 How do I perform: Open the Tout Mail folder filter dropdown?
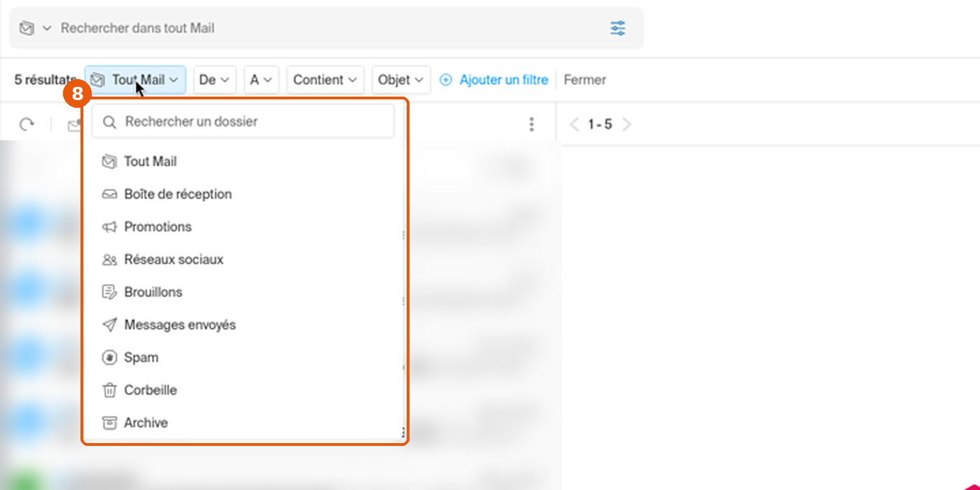click(135, 80)
